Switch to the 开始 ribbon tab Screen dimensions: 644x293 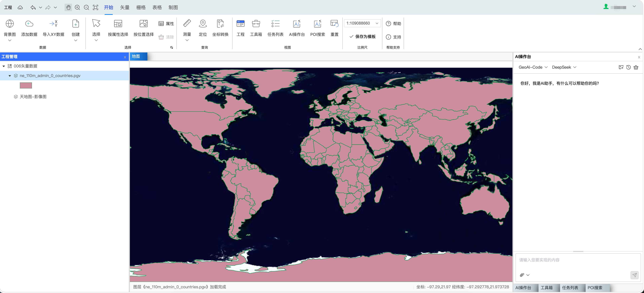pyautogui.click(x=109, y=8)
